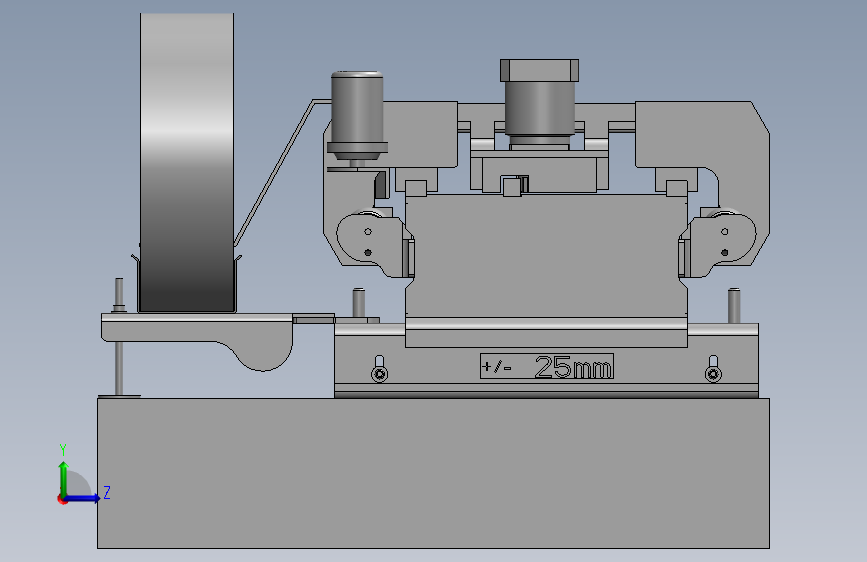Click the blue Z axis arrow
Image resolution: width=867 pixels, height=562 pixels.
pyautogui.click(x=83, y=498)
